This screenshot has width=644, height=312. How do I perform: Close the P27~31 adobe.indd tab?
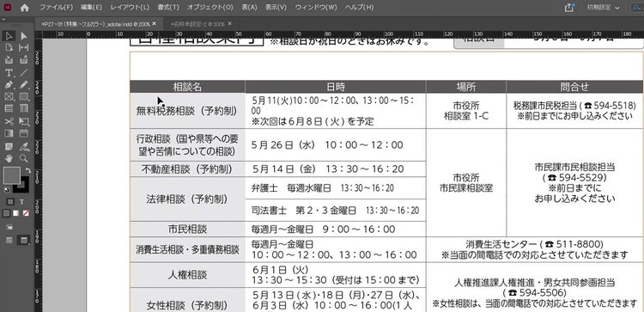pyautogui.click(x=154, y=24)
